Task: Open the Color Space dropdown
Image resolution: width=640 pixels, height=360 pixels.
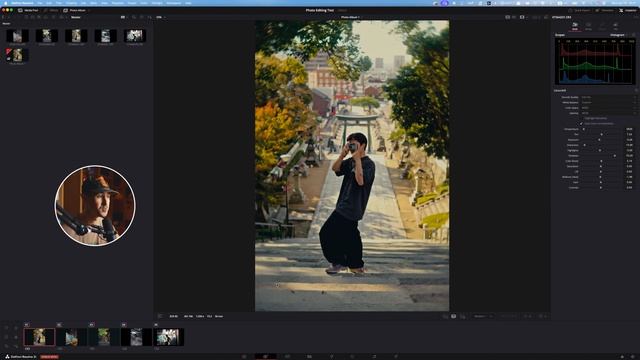Action: coord(608,108)
